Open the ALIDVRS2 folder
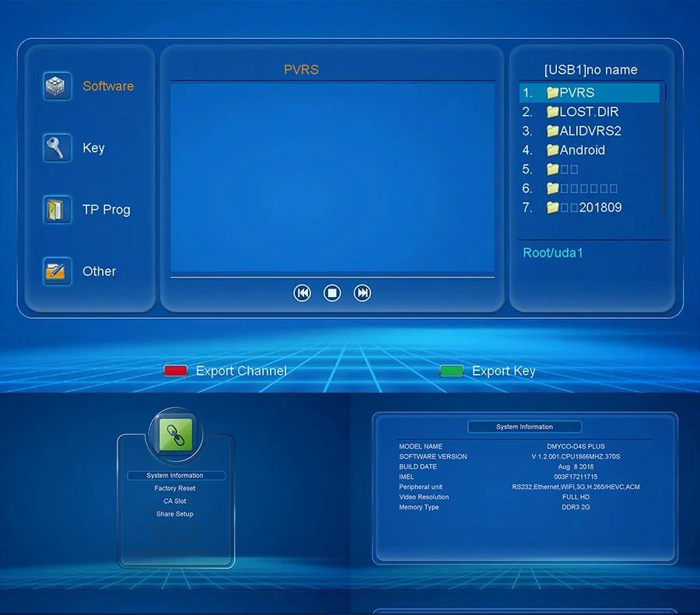 pos(590,131)
